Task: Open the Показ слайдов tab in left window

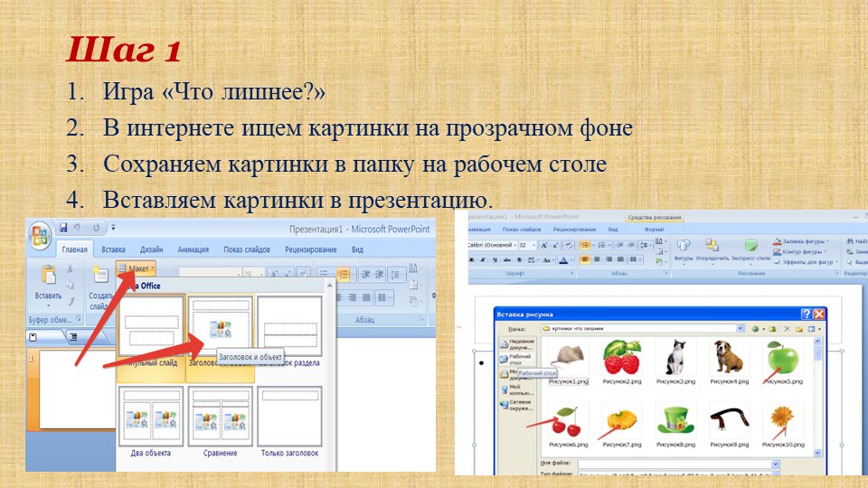Action: [x=246, y=249]
